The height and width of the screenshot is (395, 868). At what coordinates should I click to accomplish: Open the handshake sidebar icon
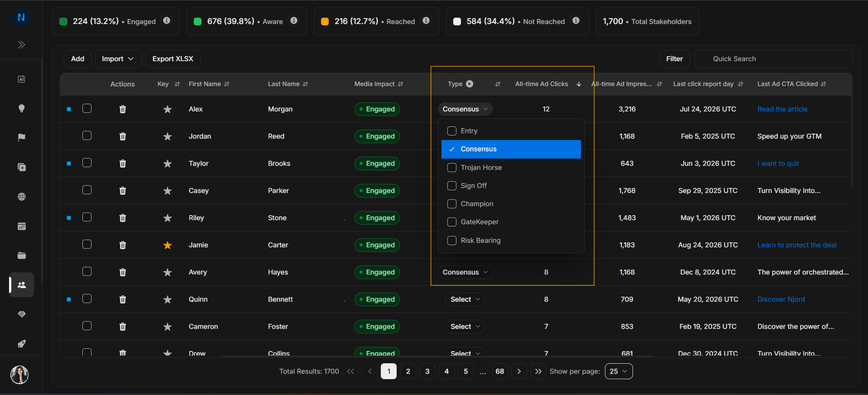coord(21,314)
